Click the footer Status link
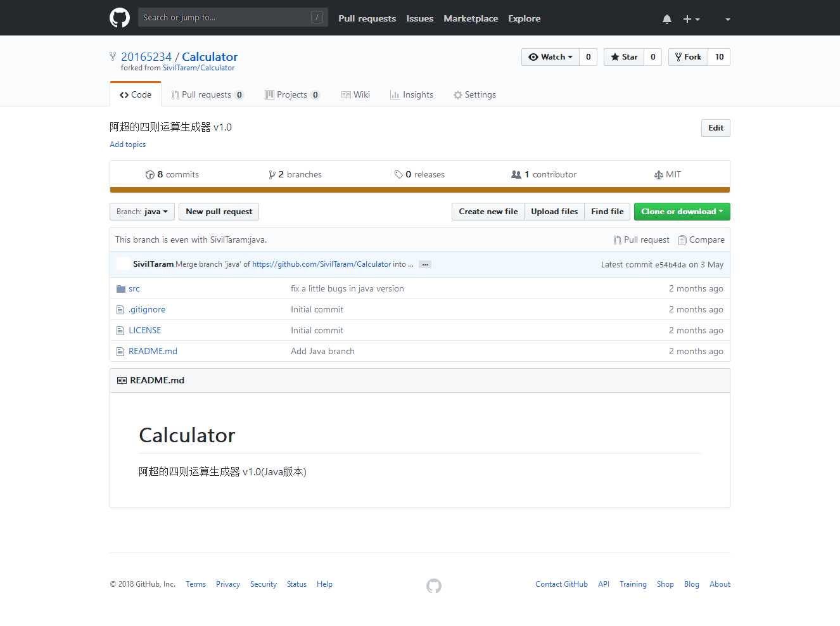This screenshot has height=626, width=840. tap(296, 584)
